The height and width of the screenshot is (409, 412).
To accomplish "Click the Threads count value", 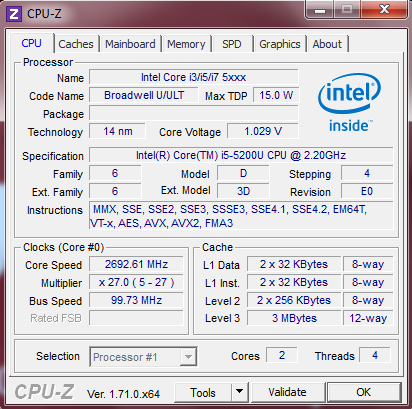I will tap(375, 355).
